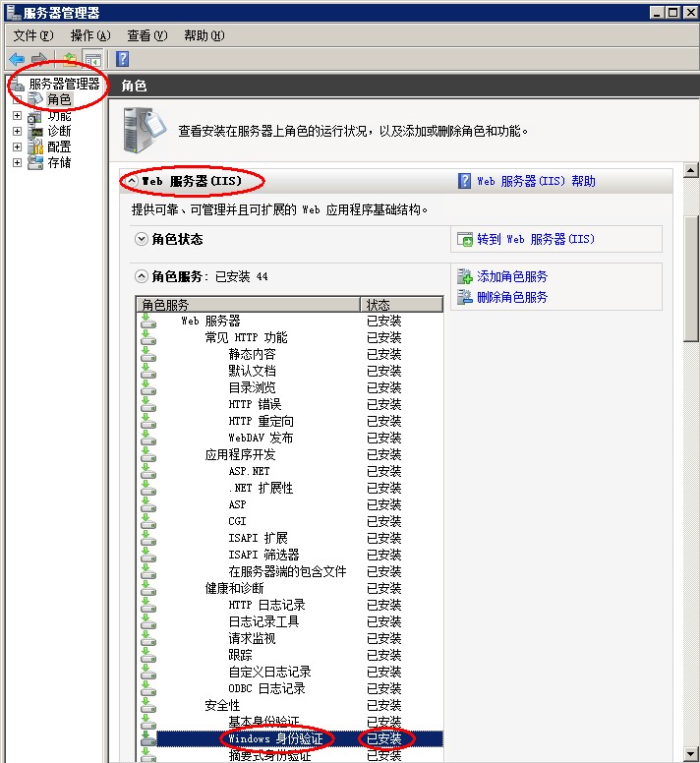Select the HTTP 重定向 row

290,421
